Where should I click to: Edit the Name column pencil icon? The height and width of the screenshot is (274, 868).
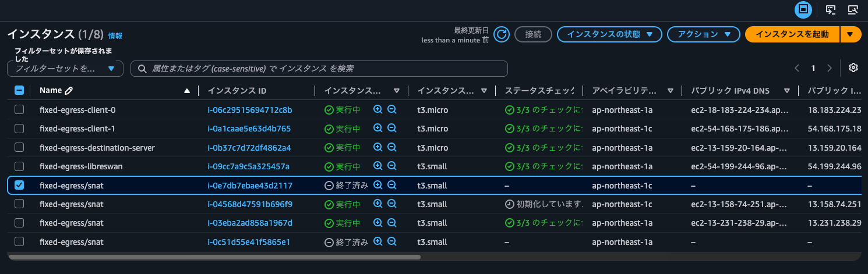click(x=69, y=91)
